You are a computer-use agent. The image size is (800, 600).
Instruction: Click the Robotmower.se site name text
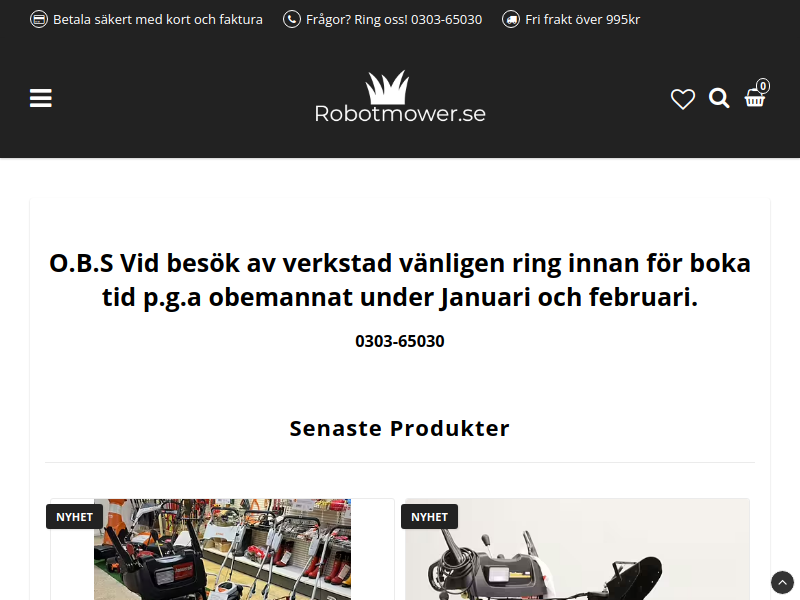pyautogui.click(x=400, y=113)
